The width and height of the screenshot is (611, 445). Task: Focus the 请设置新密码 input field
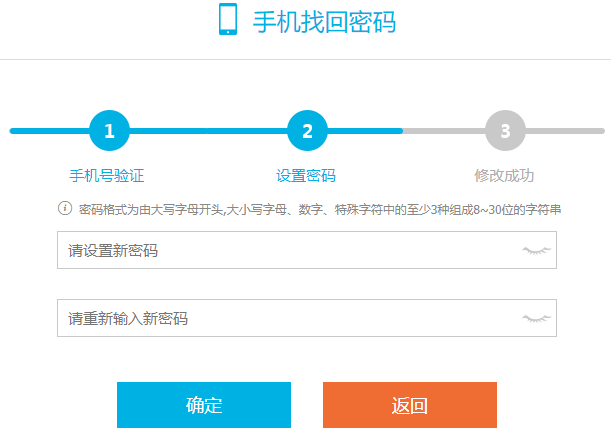(x=280, y=251)
